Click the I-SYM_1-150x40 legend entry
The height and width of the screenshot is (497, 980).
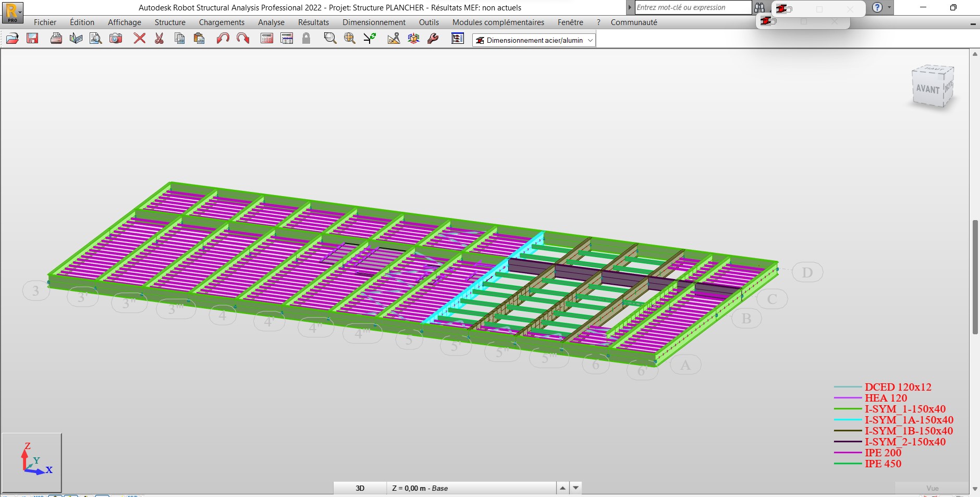point(905,409)
